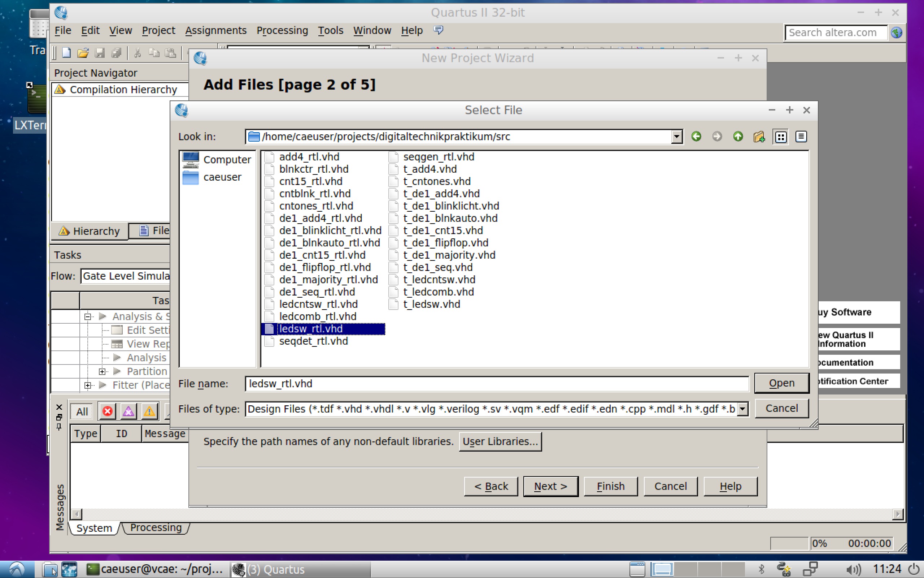Go back in Select File dialog
The height and width of the screenshot is (578, 924).
click(696, 137)
